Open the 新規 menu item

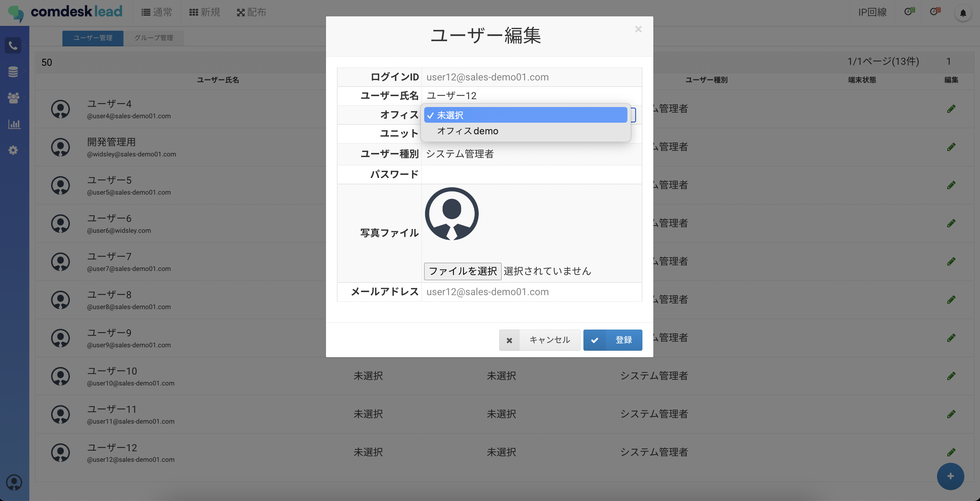[x=205, y=13]
